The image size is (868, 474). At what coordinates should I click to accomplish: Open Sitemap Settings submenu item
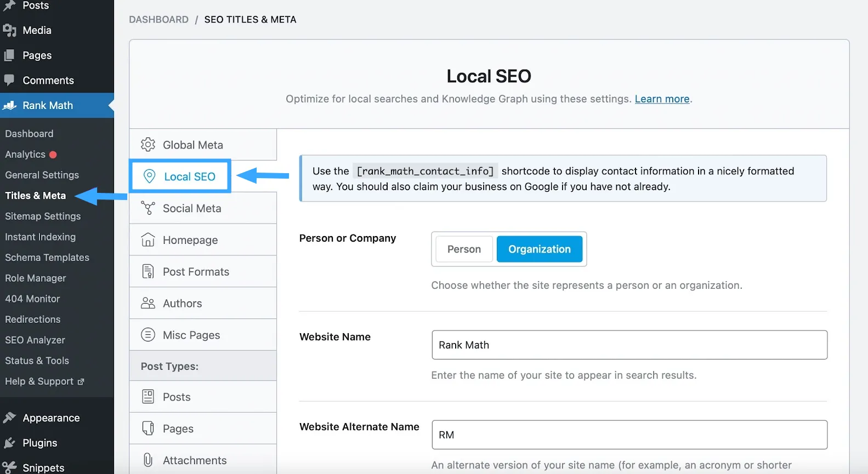click(x=43, y=216)
